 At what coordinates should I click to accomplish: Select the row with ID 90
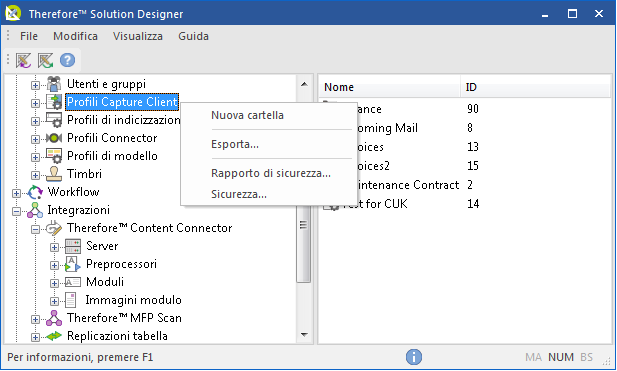[464, 109]
